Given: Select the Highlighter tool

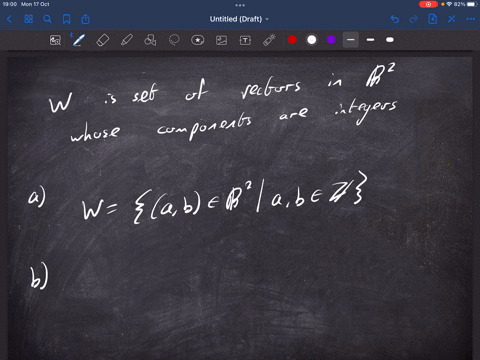Looking at the screenshot, I should [x=127, y=40].
